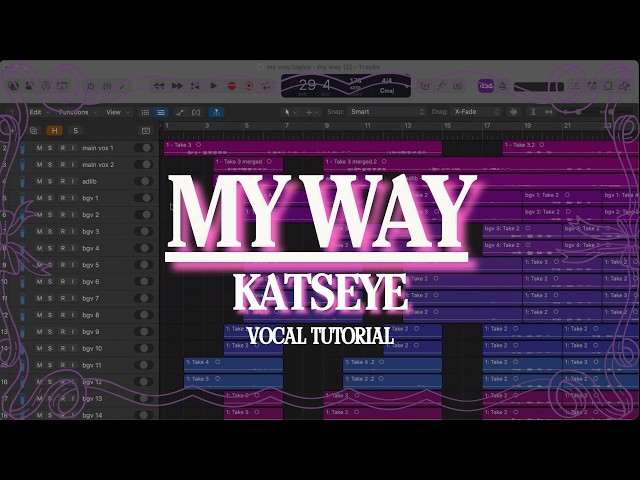Toggle the Replace mode icon

[424, 86]
